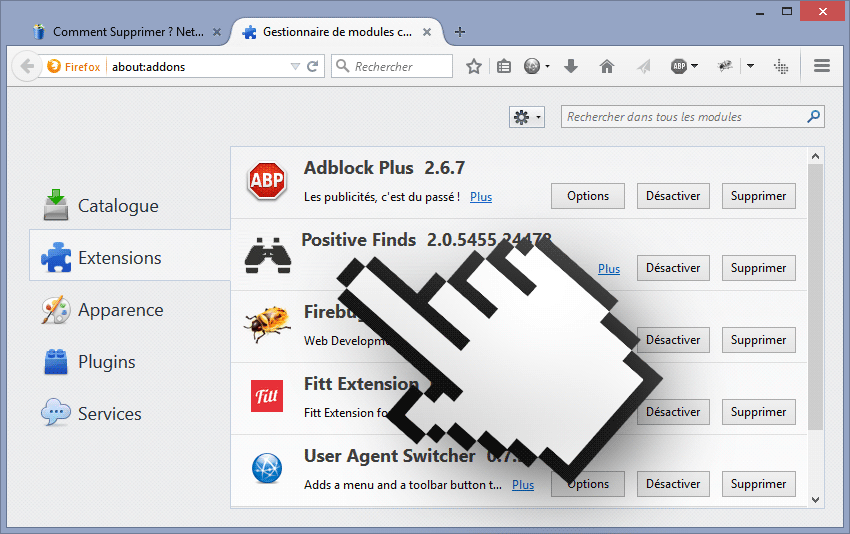Click the Adblock Plus toolbar icon

pyautogui.click(x=679, y=67)
